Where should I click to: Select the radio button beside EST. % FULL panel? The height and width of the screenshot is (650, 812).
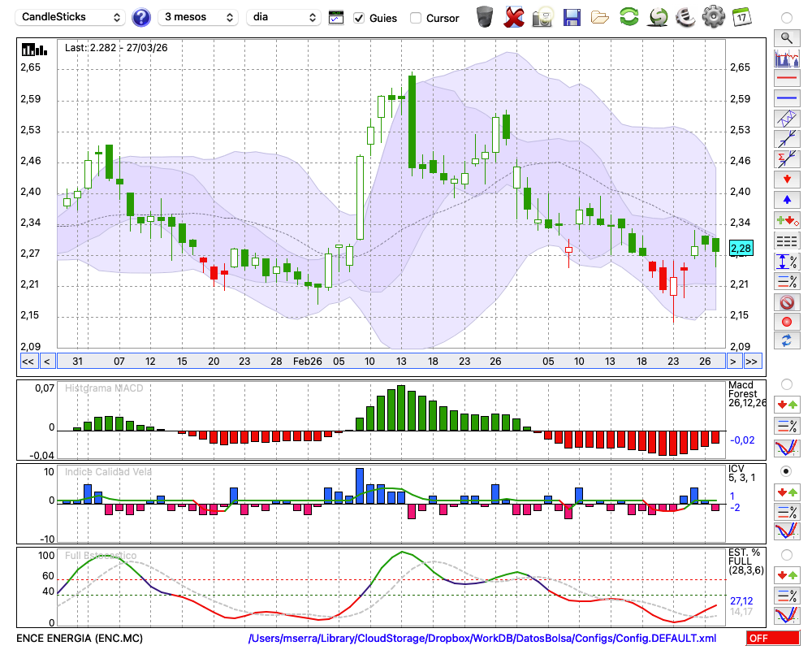coord(786,555)
